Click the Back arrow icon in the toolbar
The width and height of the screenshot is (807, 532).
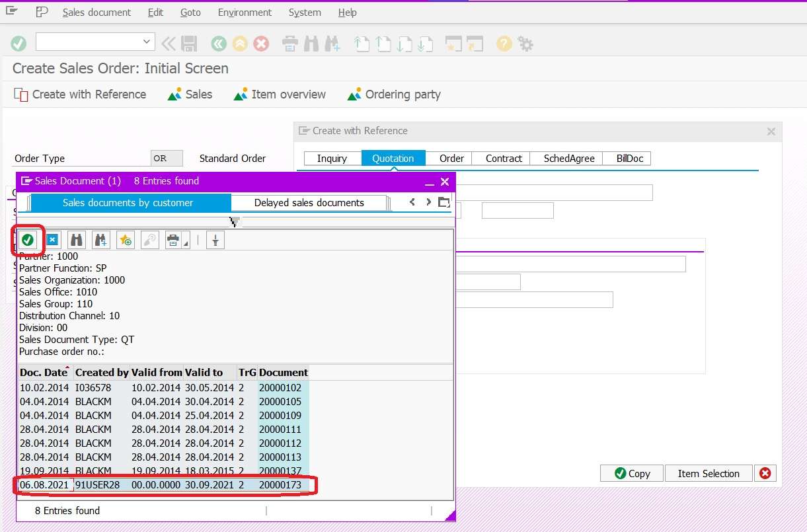tap(218, 44)
